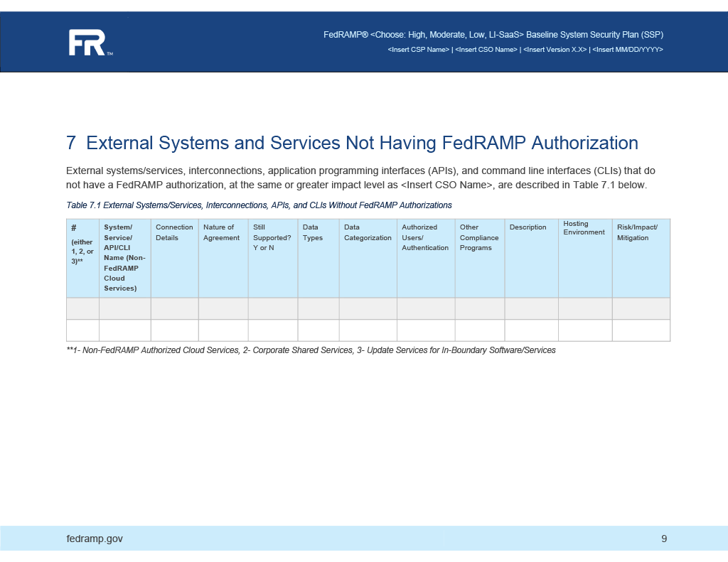Click the section heading "External Systems and Services"
Image resolution: width=728 pixels, height=562 pixels.
pos(351,143)
